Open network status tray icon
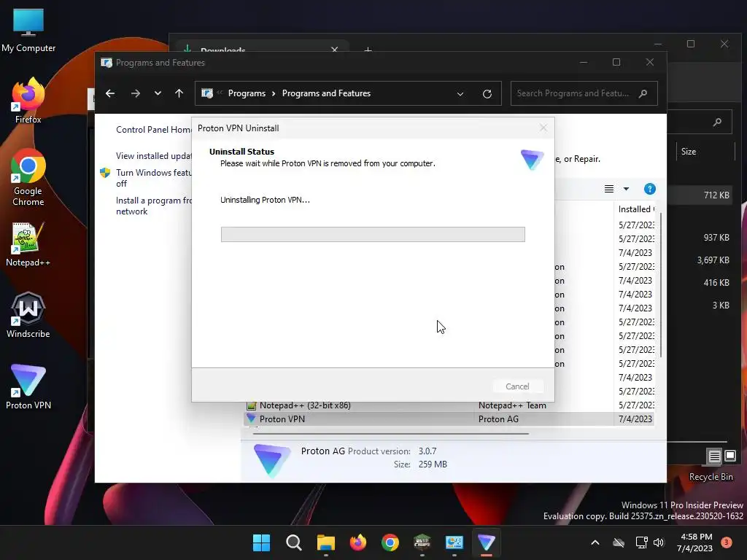 [x=641, y=542]
